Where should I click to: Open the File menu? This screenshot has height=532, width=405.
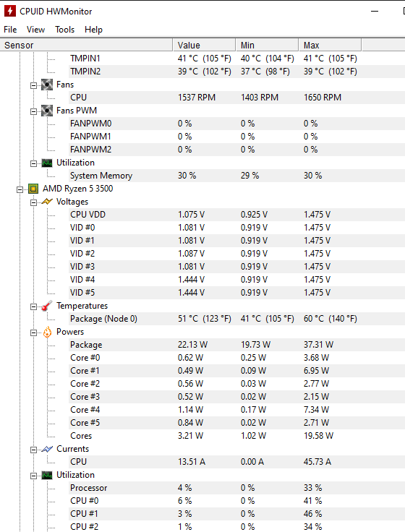pyautogui.click(x=10, y=30)
